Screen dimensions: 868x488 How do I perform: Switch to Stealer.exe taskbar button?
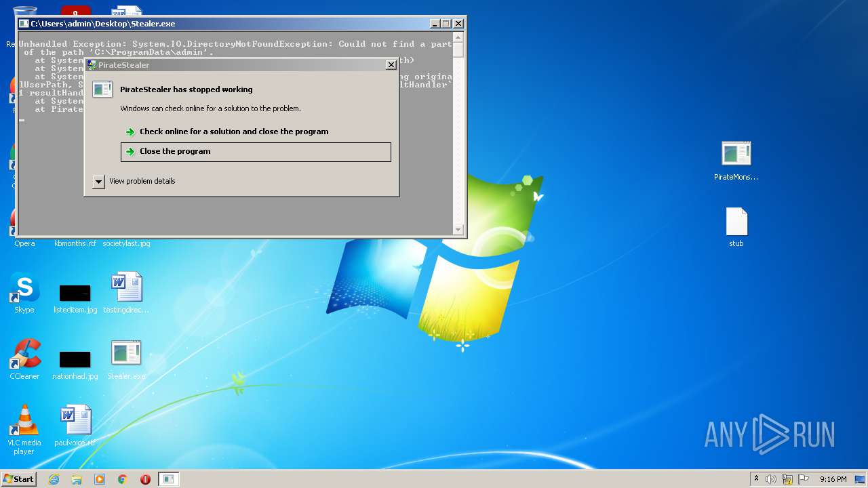(169, 479)
